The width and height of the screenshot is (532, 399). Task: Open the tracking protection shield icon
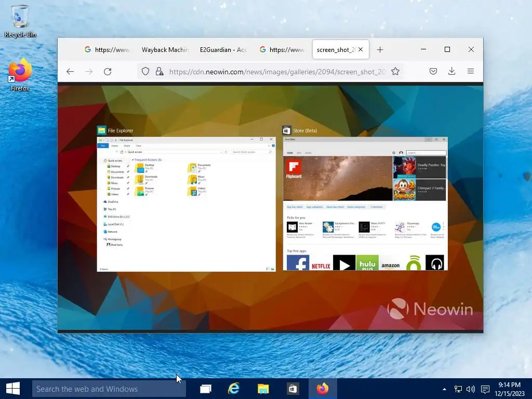pyautogui.click(x=145, y=72)
